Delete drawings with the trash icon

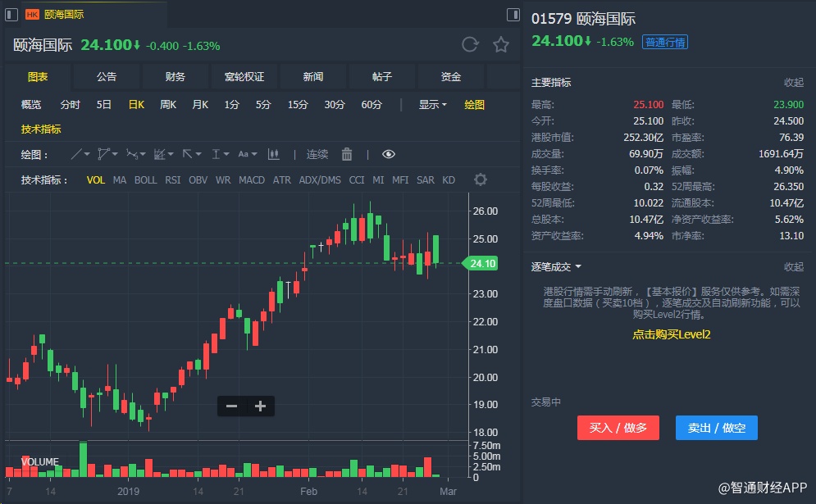[x=347, y=154]
